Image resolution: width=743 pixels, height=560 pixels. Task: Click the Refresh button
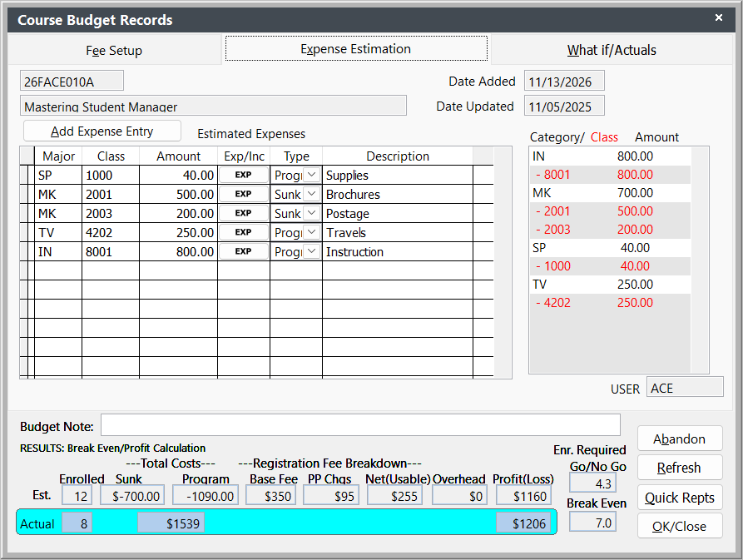pyautogui.click(x=680, y=468)
